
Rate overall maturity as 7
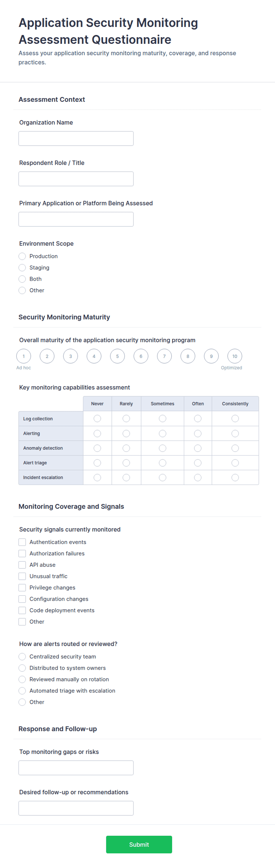pos(164,356)
